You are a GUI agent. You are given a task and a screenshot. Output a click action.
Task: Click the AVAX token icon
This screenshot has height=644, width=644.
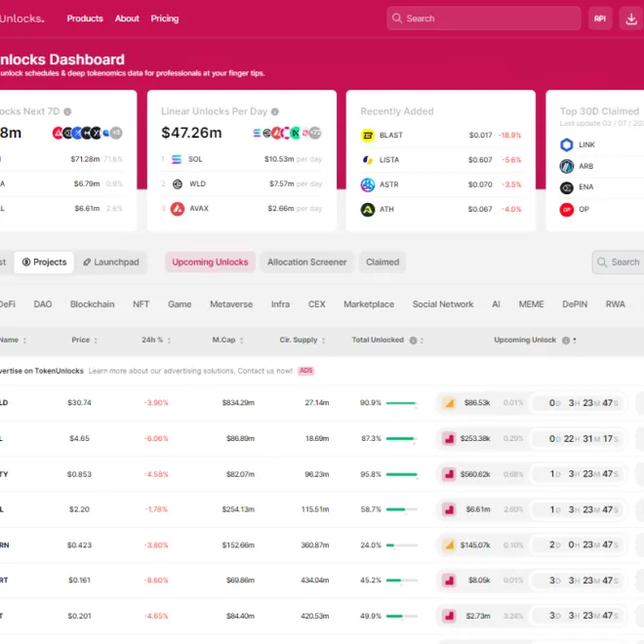coord(178,209)
